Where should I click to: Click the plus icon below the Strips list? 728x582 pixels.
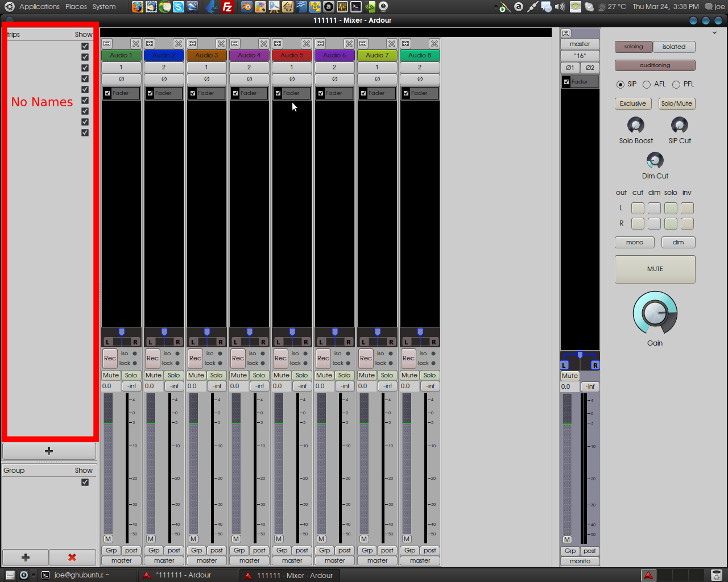pyautogui.click(x=49, y=451)
